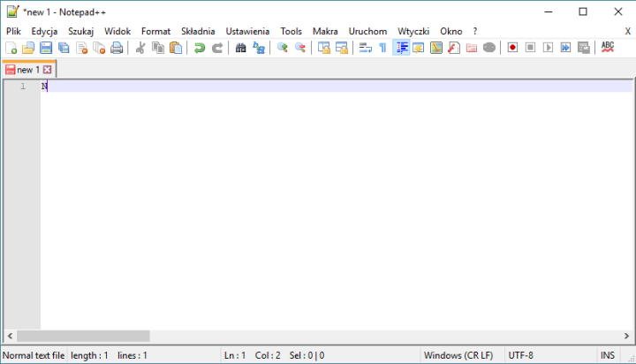Paste from clipboard toolbar icon
The height and width of the screenshot is (364, 636).
click(x=176, y=48)
